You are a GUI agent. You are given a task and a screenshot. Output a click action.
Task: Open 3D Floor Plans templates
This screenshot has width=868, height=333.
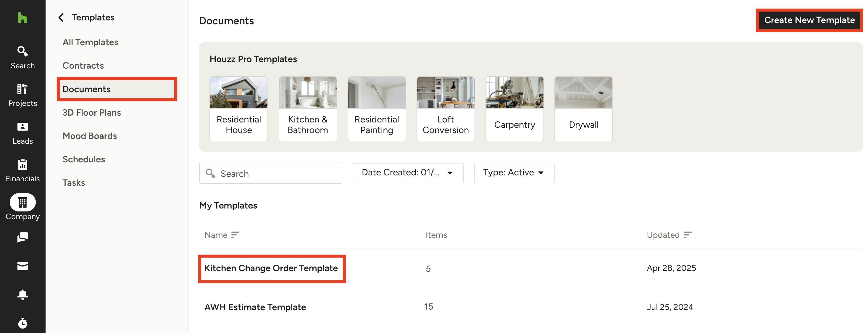92,112
